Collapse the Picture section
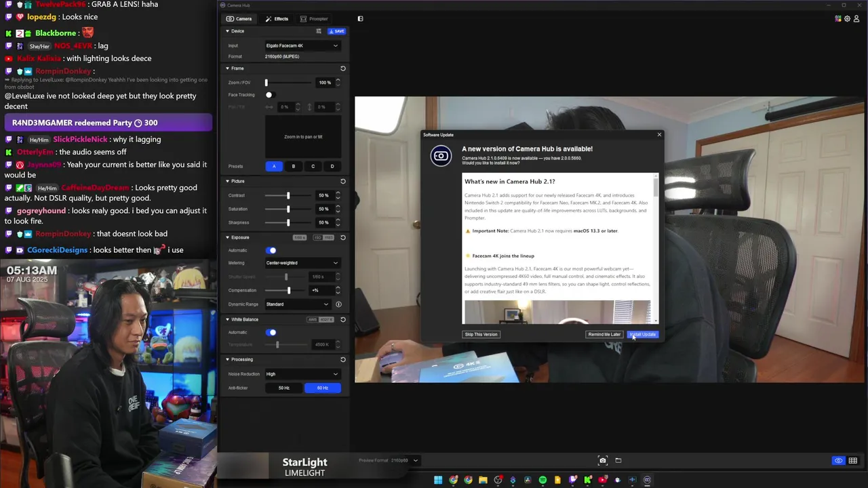Image resolution: width=868 pixels, height=488 pixels. coord(228,181)
